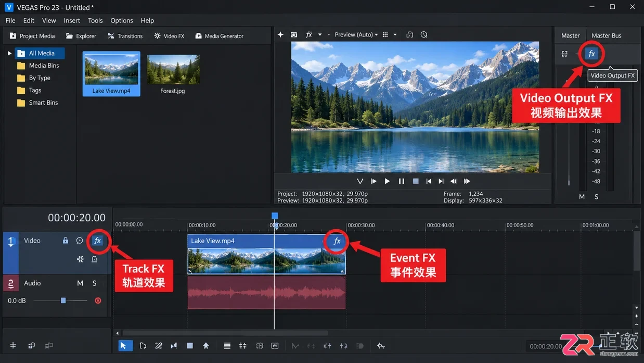Viewport: 644px width, 363px height.
Task: Mute the Audio track with M button
Action: point(80,283)
